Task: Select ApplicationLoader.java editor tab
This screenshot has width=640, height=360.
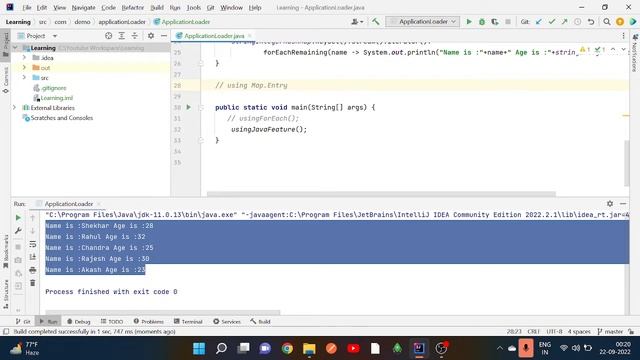Action: pyautogui.click(x=214, y=36)
